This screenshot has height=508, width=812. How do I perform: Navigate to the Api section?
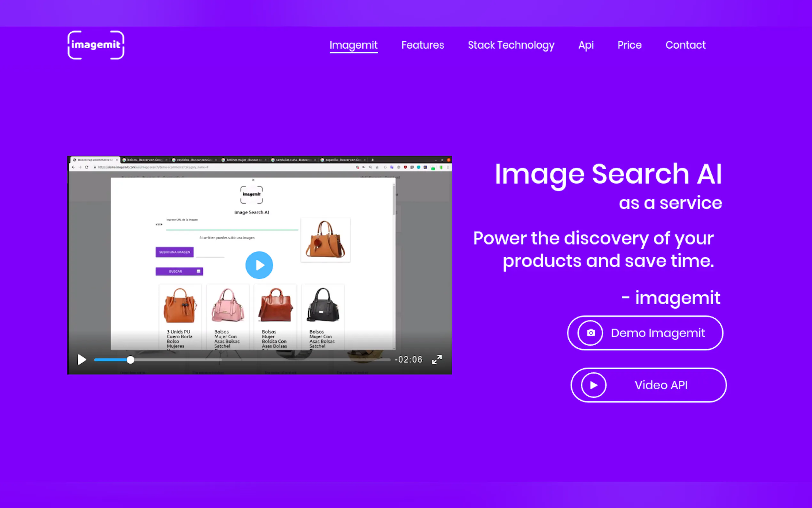point(586,45)
